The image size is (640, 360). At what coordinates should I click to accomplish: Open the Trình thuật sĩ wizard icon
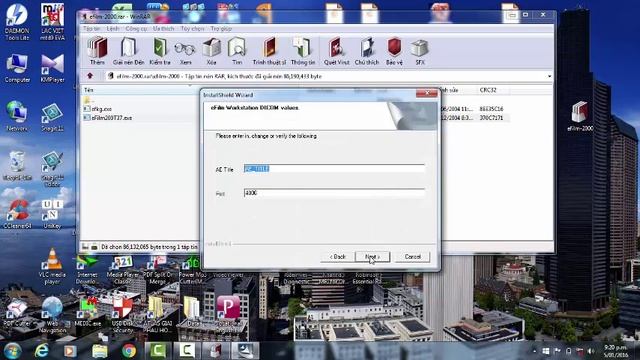[x=269, y=51]
